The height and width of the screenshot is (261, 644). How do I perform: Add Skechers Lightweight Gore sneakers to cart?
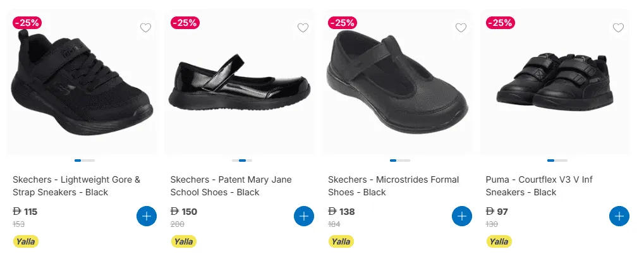pyautogui.click(x=146, y=216)
